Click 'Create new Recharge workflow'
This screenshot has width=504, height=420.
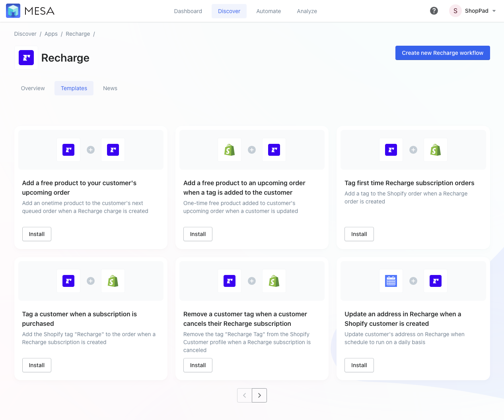[x=442, y=53]
